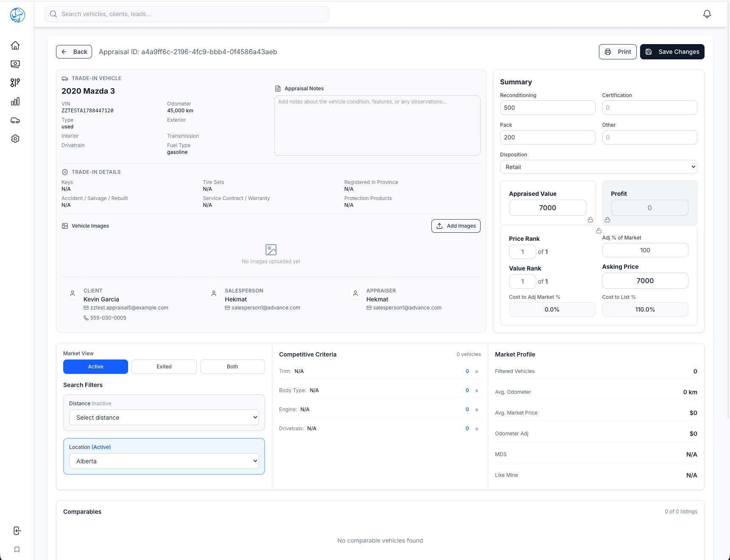Open the Disposition Retail dropdown
The height and width of the screenshot is (560, 730).
click(x=599, y=167)
